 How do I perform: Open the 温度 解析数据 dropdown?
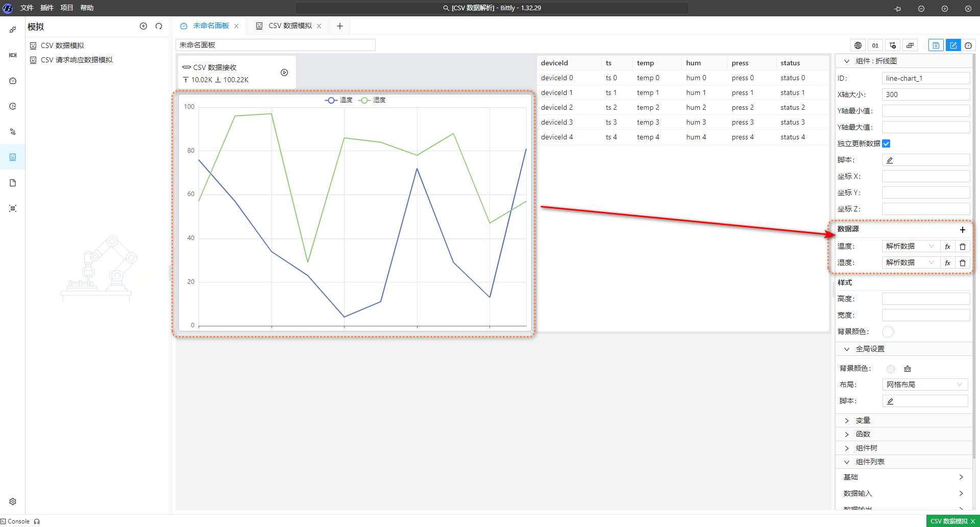click(910, 247)
